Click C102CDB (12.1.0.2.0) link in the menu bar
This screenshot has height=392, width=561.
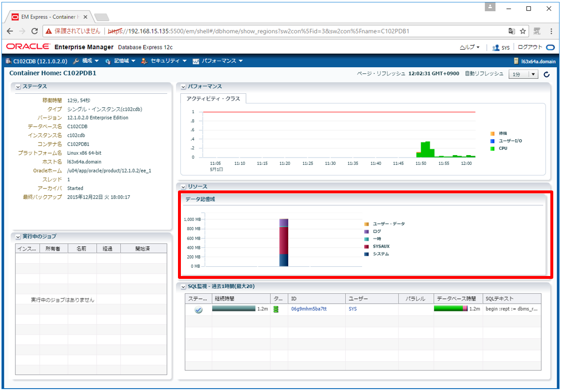point(40,61)
